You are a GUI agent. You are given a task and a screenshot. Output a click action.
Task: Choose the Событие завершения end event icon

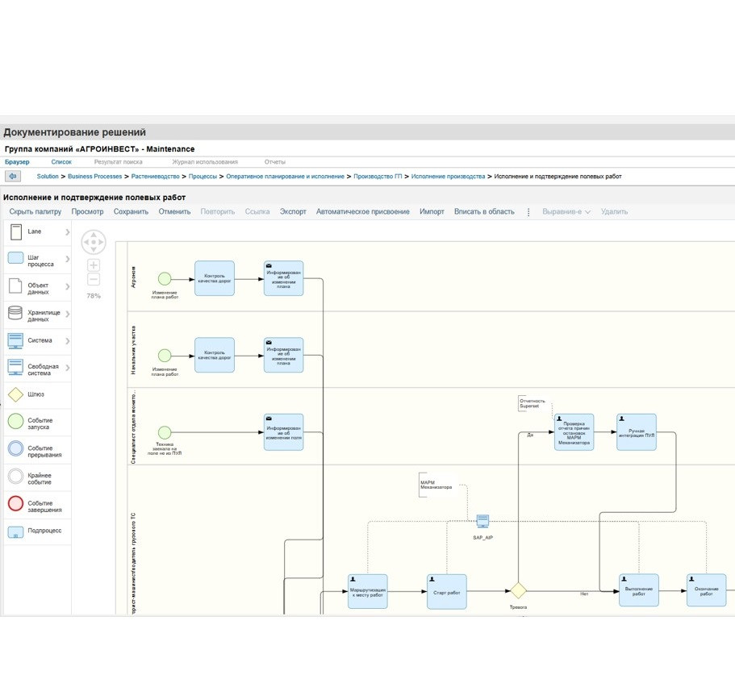click(15, 504)
